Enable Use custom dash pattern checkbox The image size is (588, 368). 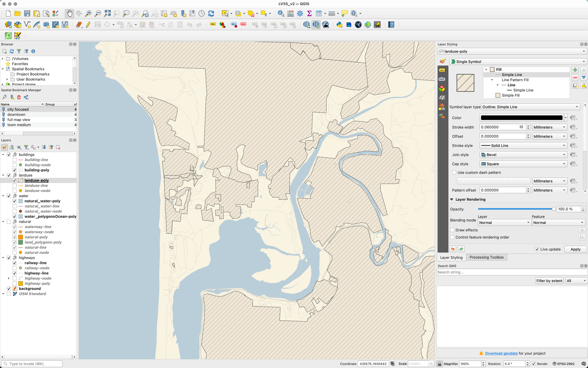click(454, 173)
